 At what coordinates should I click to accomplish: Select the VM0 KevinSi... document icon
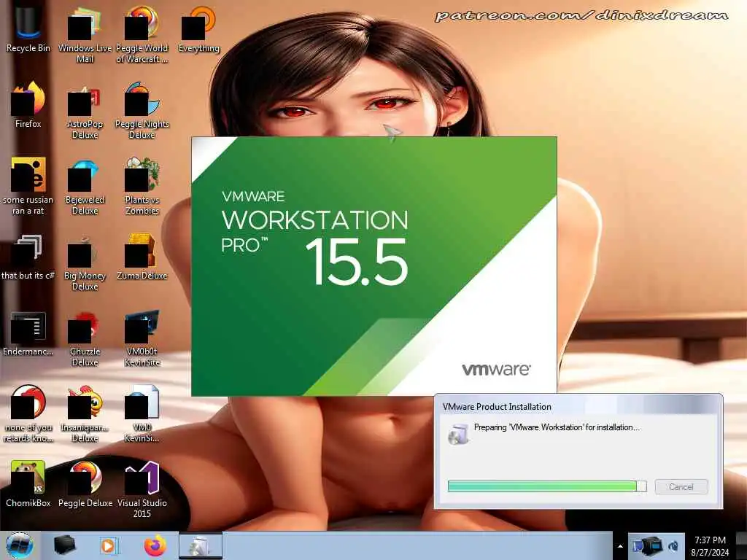(x=142, y=413)
